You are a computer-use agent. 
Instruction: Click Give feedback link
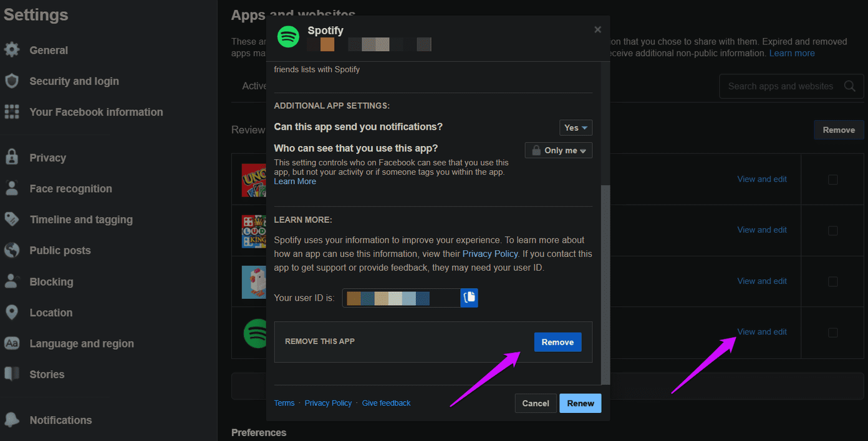386,403
